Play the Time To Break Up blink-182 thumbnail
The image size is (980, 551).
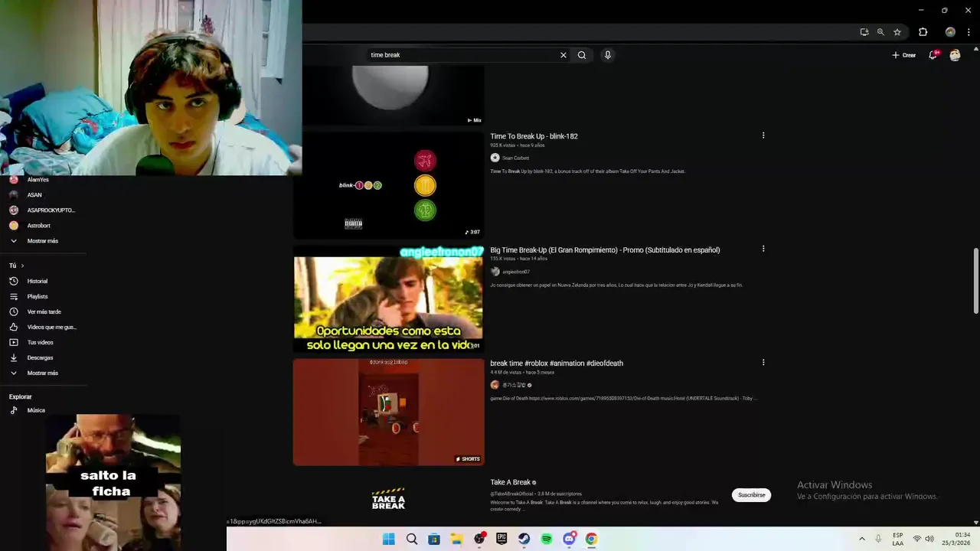pyautogui.click(x=389, y=185)
